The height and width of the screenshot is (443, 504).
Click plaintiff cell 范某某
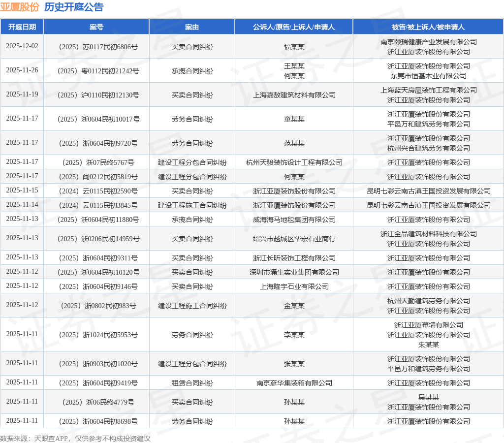click(294, 143)
